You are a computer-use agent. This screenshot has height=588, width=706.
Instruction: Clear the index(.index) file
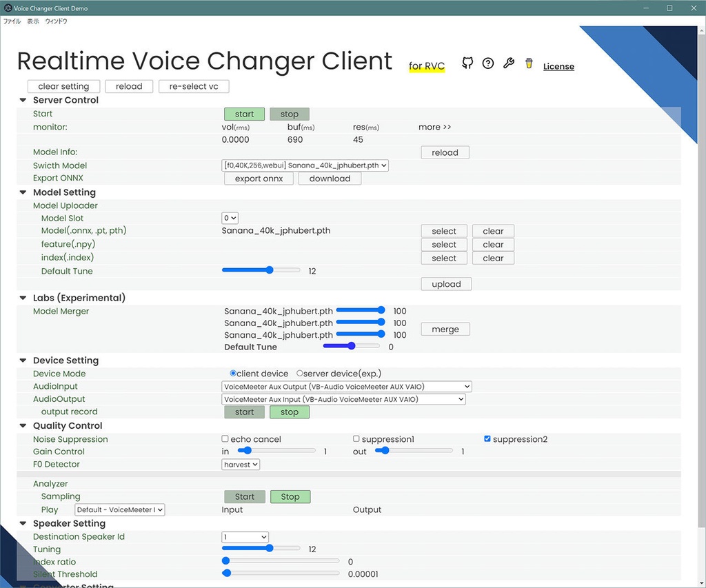click(x=493, y=258)
